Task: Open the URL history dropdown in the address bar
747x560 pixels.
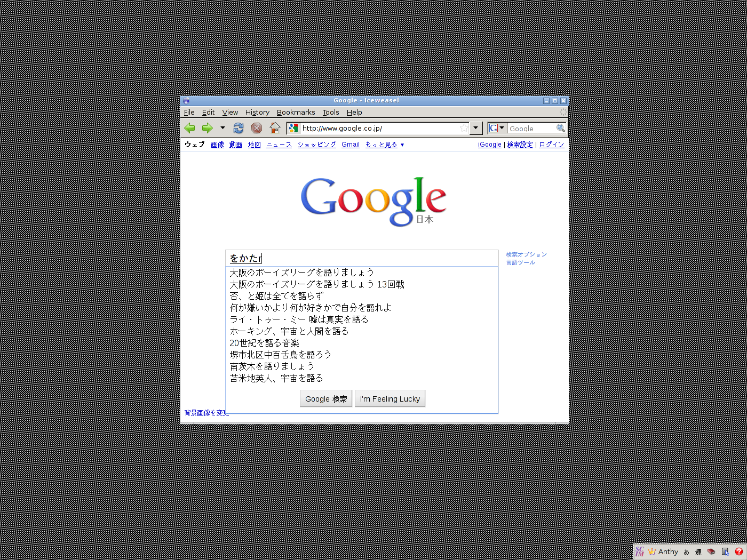Action: [476, 128]
